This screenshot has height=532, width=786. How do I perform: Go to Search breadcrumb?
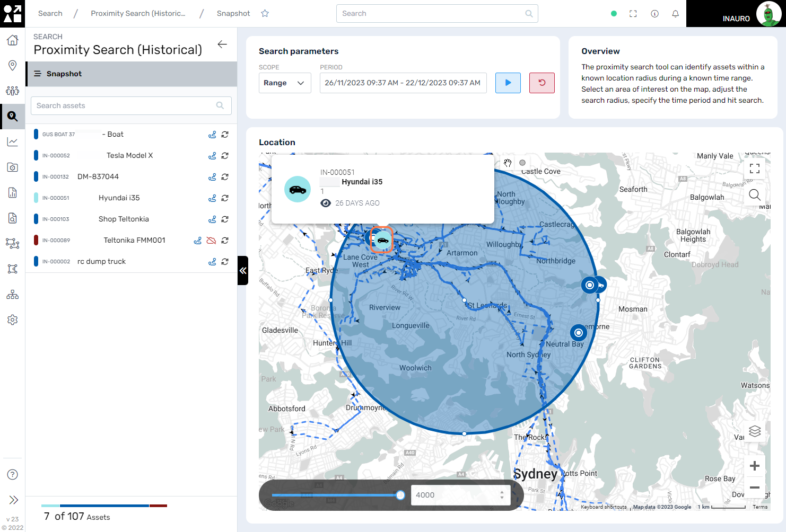pyautogui.click(x=50, y=14)
